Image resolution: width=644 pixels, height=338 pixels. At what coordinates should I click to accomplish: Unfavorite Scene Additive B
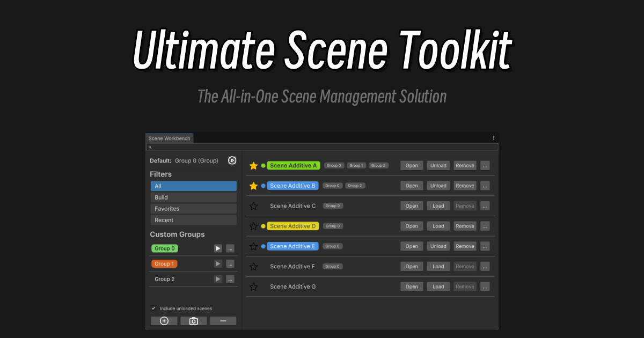click(x=253, y=185)
